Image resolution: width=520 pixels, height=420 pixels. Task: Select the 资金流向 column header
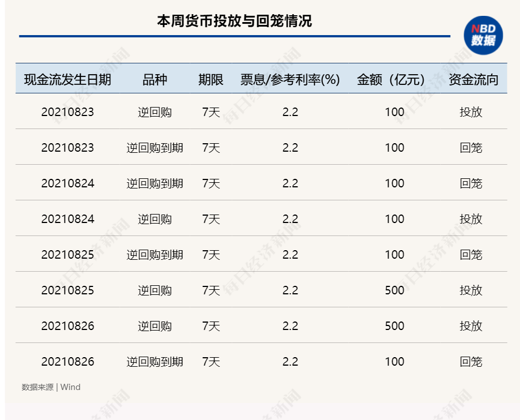coord(474,80)
